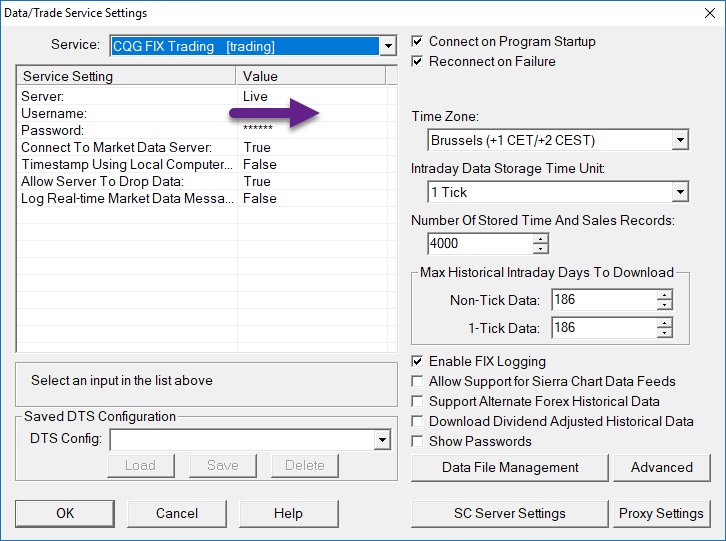
Task: Click the Cancel button
Action: pyautogui.click(x=177, y=513)
